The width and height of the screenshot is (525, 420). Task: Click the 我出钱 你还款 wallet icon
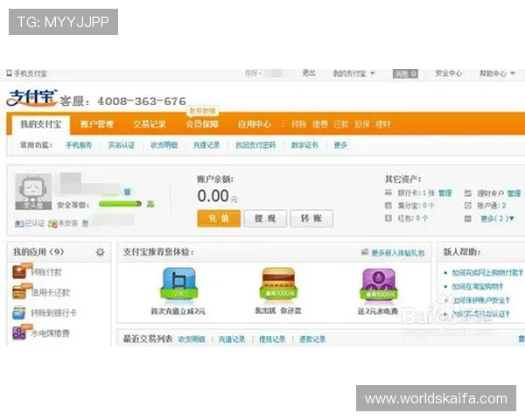tap(278, 283)
